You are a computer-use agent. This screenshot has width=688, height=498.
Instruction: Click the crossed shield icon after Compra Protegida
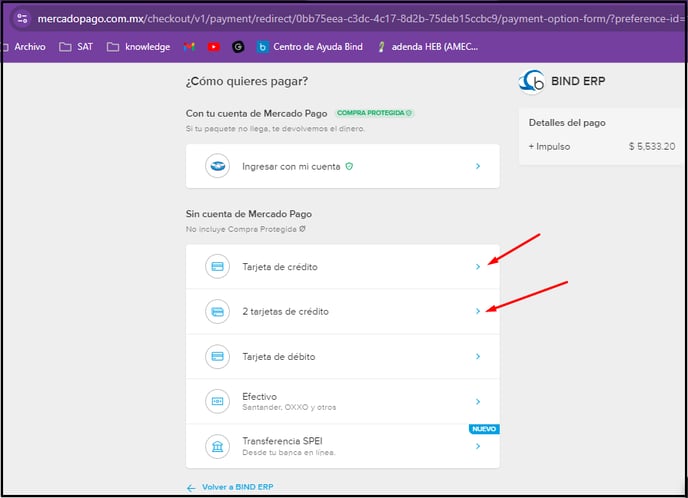[302, 229]
